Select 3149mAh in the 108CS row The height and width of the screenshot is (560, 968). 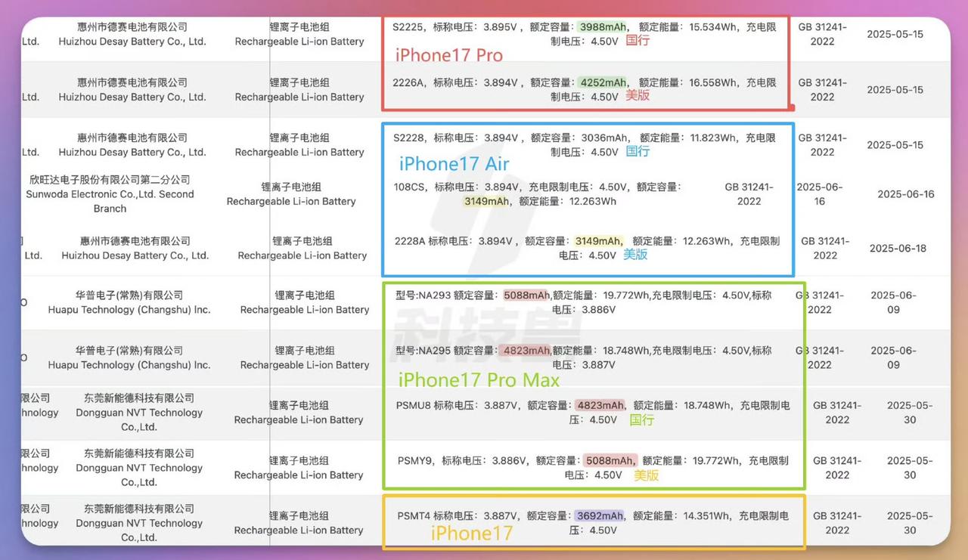pos(487,201)
